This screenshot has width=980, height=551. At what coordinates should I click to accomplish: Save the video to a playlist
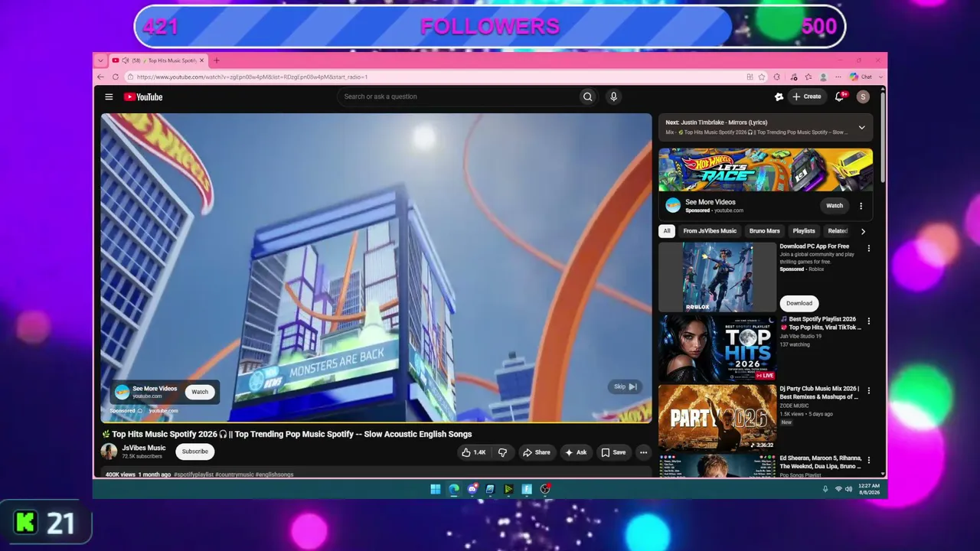coord(613,452)
